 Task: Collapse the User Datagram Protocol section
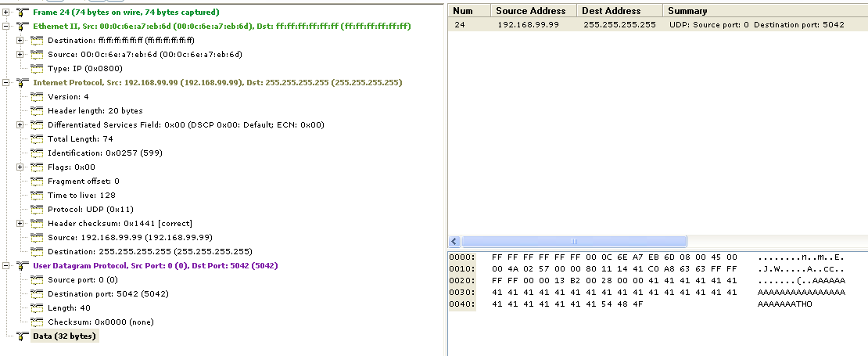click(6, 266)
